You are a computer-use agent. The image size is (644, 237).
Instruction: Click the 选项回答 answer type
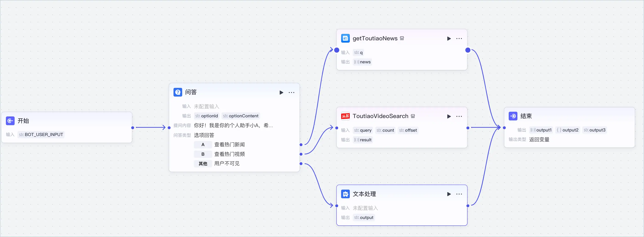204,135
